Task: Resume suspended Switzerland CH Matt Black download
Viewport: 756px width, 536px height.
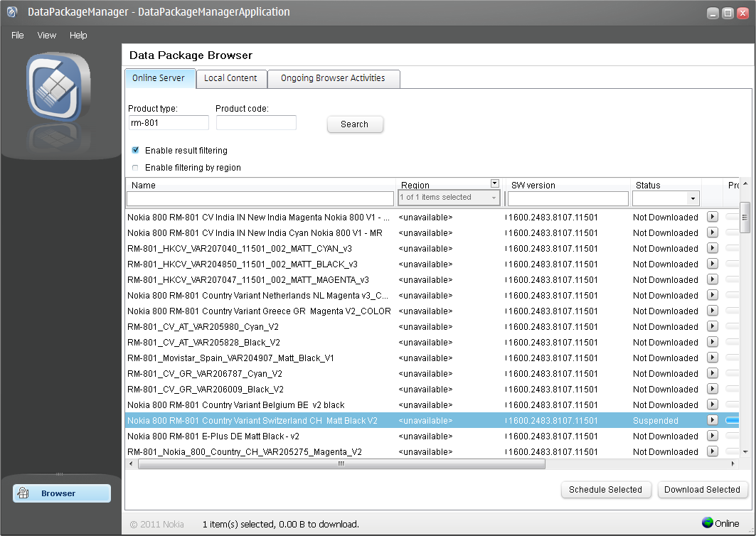Action: pos(712,420)
